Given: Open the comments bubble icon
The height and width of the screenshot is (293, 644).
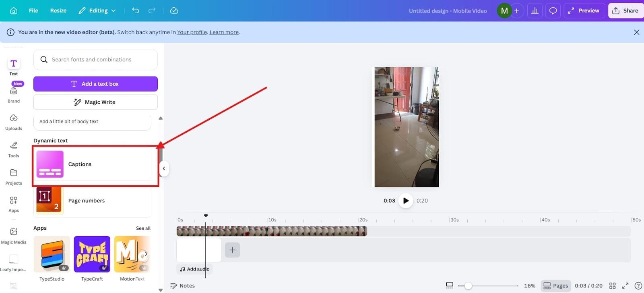Looking at the screenshot, I should click(553, 11).
